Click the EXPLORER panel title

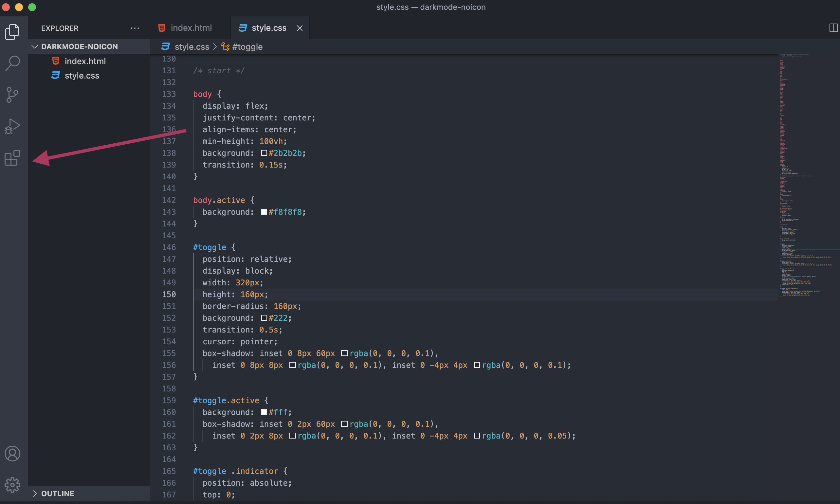60,28
